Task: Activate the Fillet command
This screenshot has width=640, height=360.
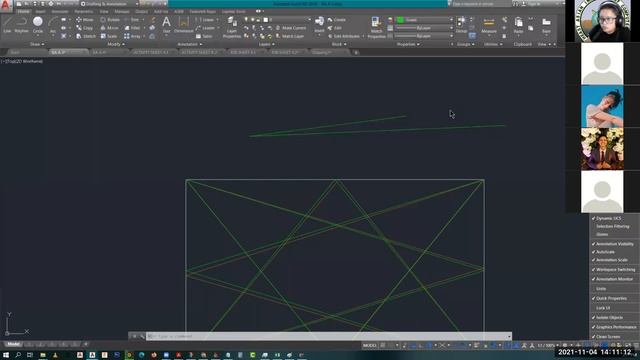Action: coord(132,28)
